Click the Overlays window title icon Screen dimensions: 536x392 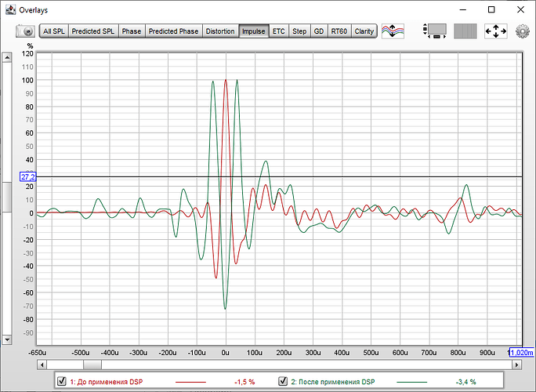pyautogui.click(x=9, y=9)
